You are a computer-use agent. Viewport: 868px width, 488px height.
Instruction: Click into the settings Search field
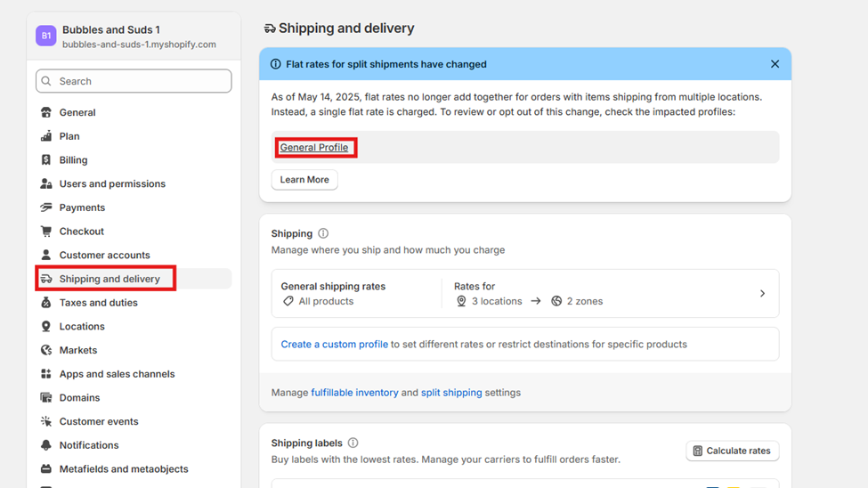tap(134, 81)
